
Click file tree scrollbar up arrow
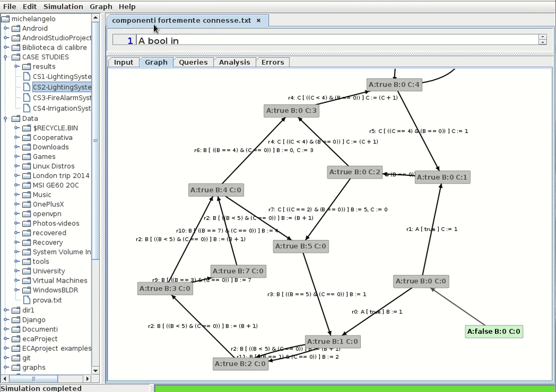coord(95,17)
